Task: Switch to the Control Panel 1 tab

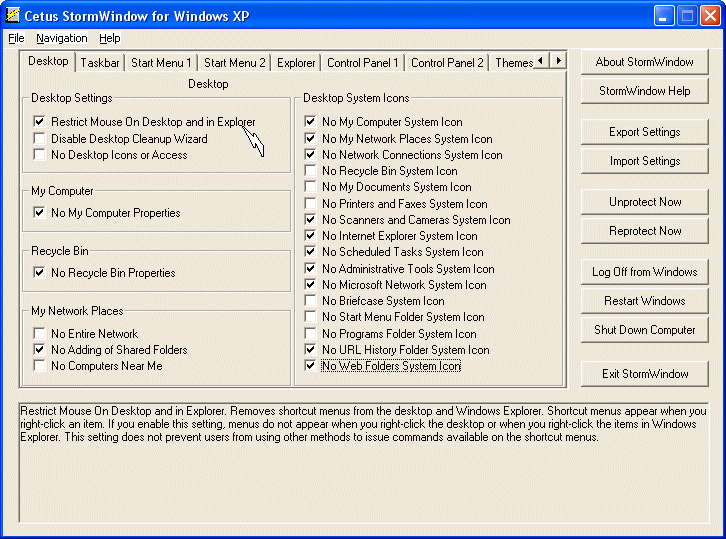Action: pyautogui.click(x=363, y=63)
